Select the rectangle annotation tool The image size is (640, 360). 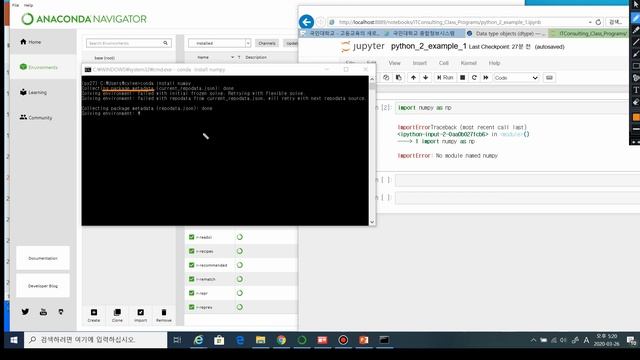click(x=636, y=66)
